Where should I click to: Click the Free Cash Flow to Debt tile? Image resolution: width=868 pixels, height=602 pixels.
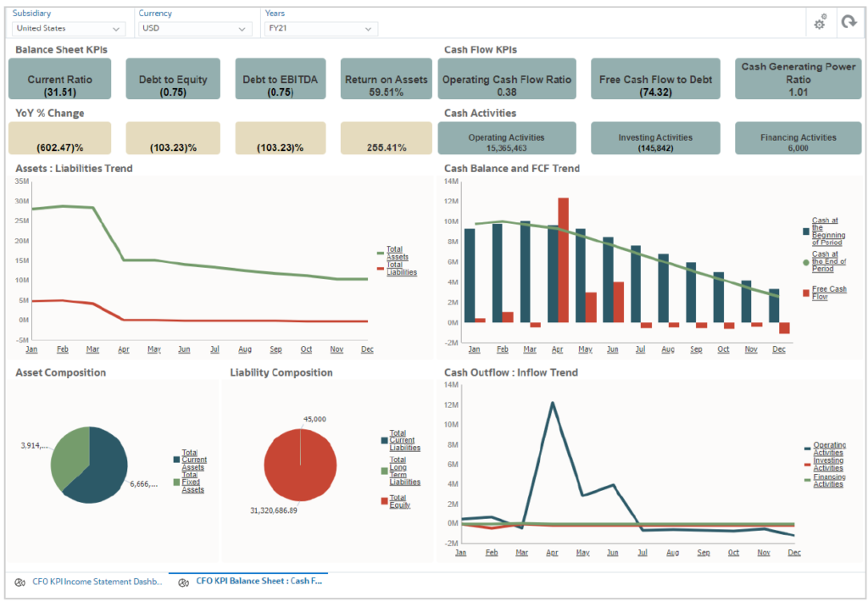pos(655,79)
